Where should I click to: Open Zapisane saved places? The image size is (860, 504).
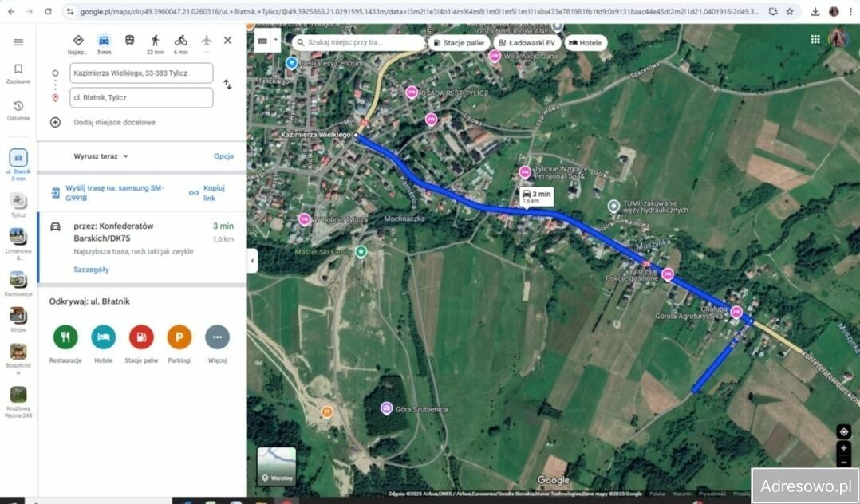coord(18,73)
